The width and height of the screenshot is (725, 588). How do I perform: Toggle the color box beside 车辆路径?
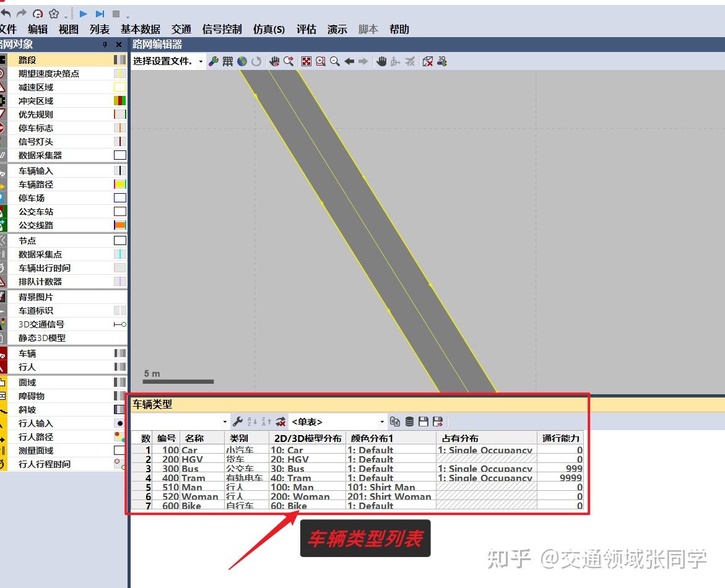(x=121, y=184)
